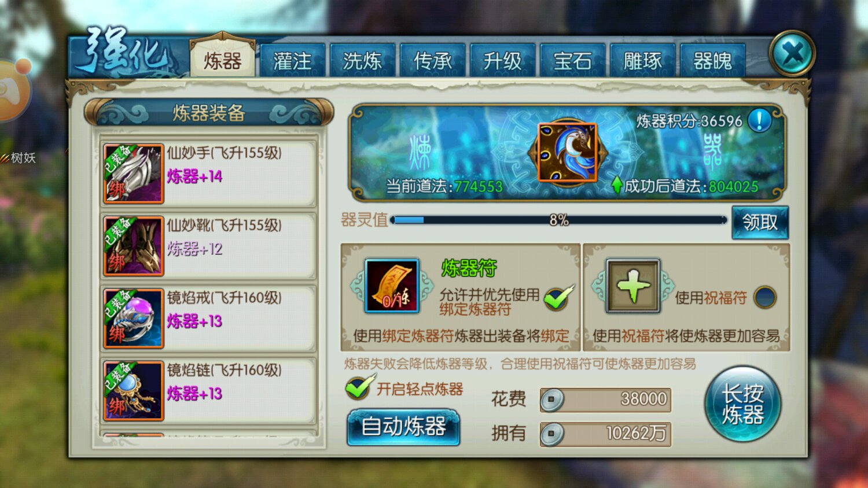
Task: Click the blue exclamation info icon
Action: pos(759,120)
